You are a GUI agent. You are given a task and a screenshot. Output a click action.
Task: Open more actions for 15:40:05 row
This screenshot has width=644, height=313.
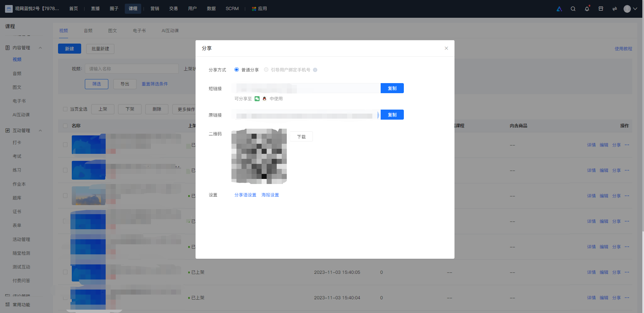coord(627,272)
